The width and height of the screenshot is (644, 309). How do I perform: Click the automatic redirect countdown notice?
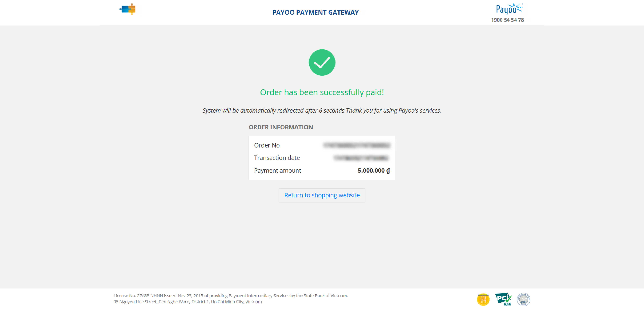click(x=322, y=110)
